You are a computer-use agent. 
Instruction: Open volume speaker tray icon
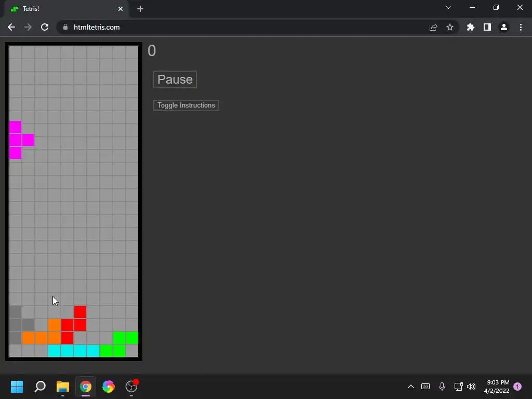(x=471, y=387)
